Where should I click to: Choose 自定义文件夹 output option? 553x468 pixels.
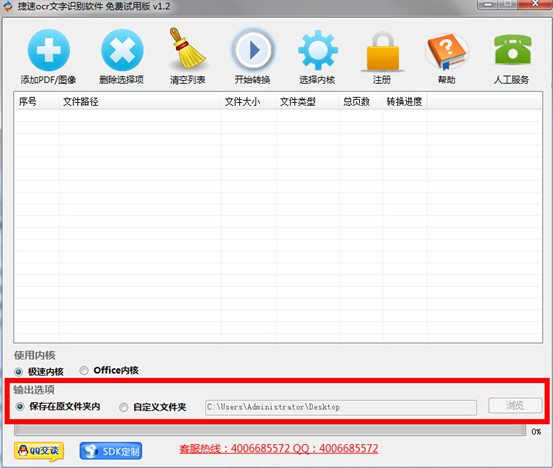[x=123, y=407]
